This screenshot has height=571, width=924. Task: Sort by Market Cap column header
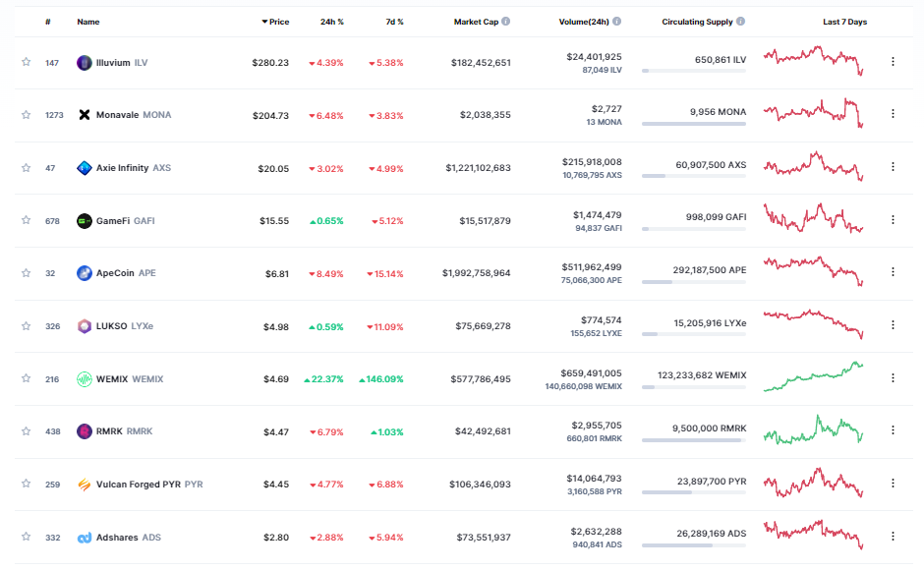click(x=476, y=22)
